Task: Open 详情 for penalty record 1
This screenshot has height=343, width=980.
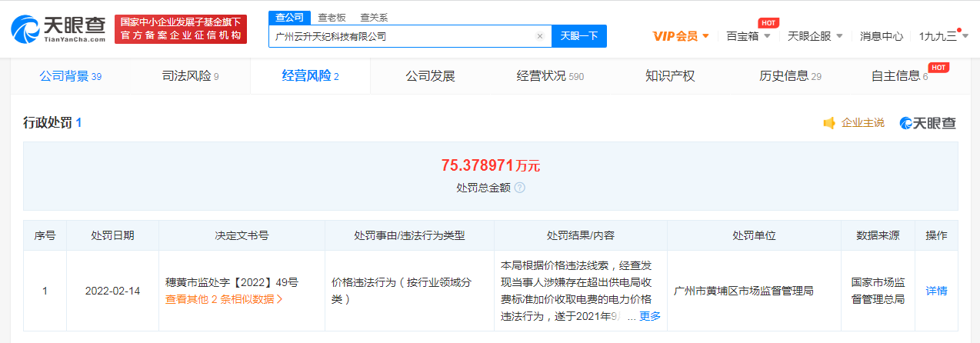Action: (x=936, y=291)
